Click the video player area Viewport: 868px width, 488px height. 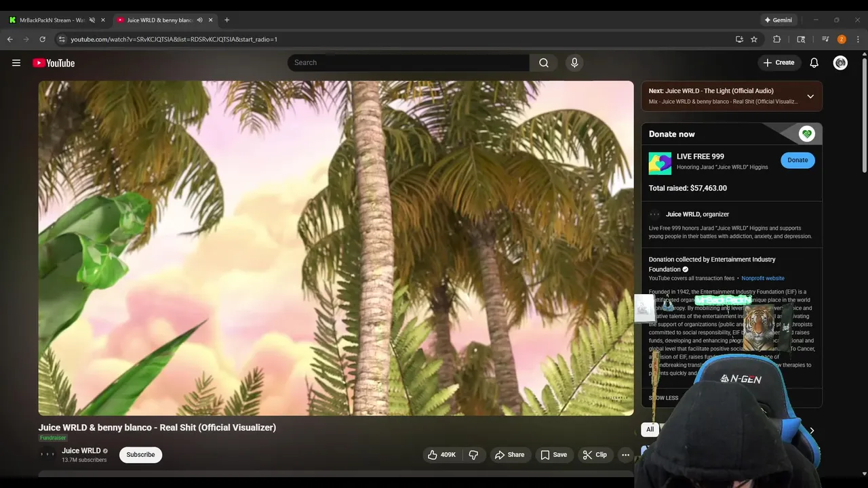click(336, 248)
